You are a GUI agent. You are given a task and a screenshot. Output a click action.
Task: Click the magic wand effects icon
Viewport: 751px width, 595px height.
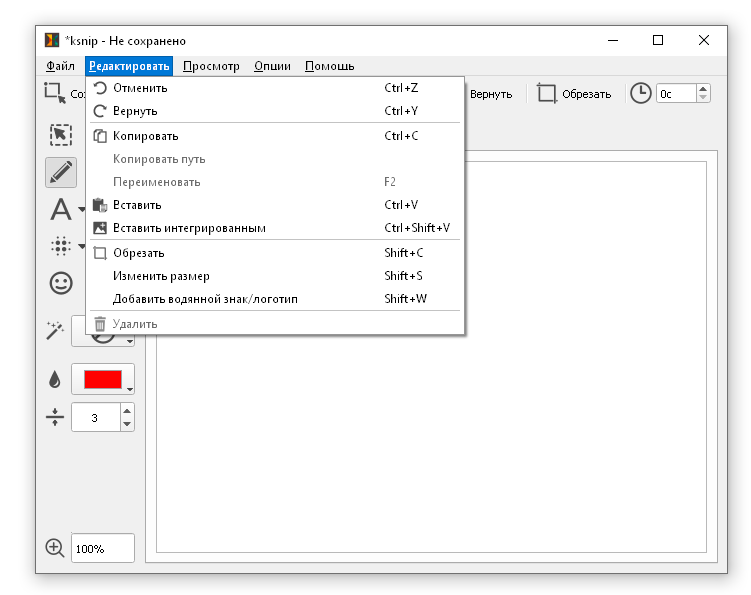coord(55,331)
